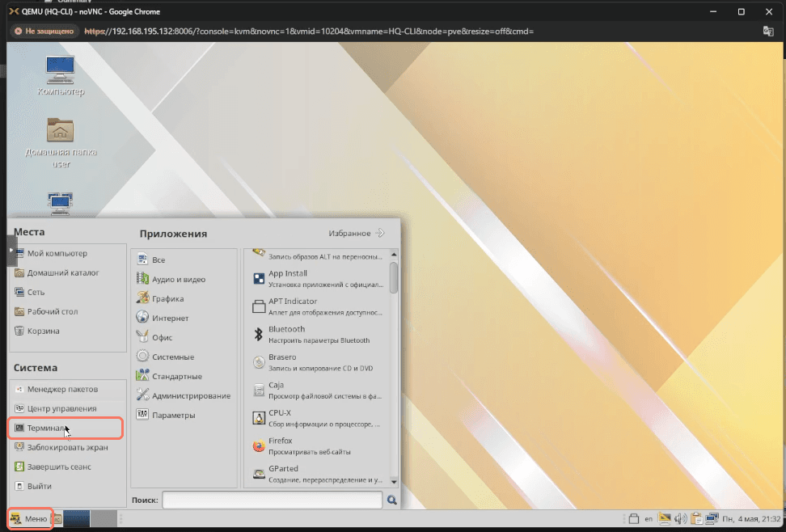
Task: Switch to Избранное view
Action: [357, 233]
